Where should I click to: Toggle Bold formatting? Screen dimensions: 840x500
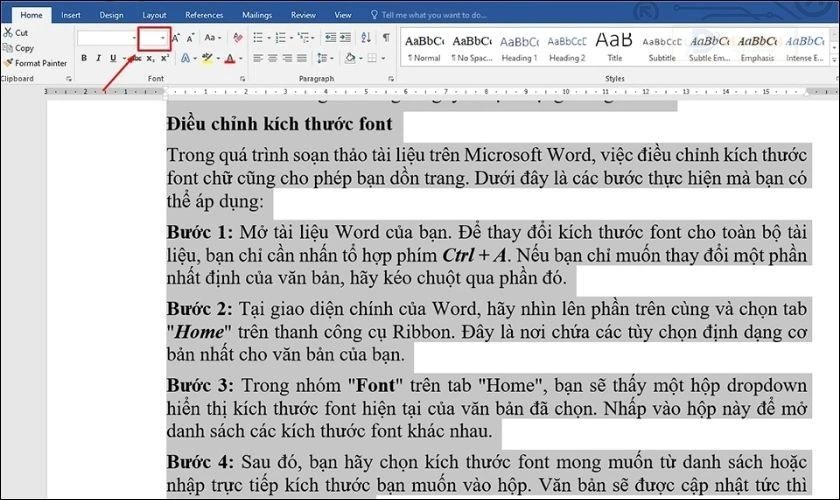click(84, 58)
